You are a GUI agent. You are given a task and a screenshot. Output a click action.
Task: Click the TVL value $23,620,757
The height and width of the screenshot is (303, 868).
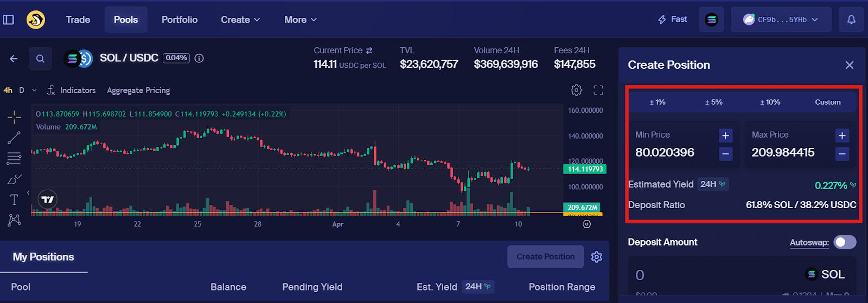[429, 64]
